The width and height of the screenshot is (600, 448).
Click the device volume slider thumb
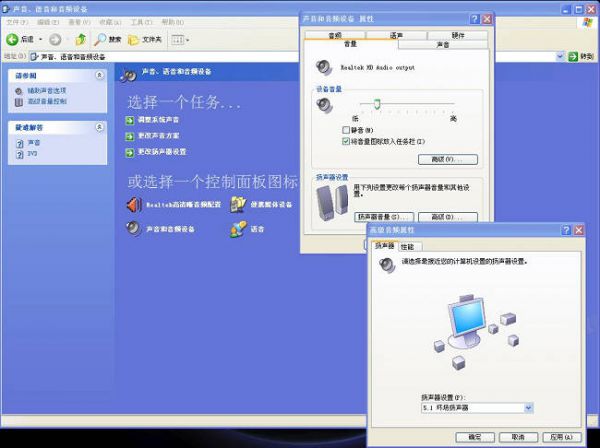377,104
